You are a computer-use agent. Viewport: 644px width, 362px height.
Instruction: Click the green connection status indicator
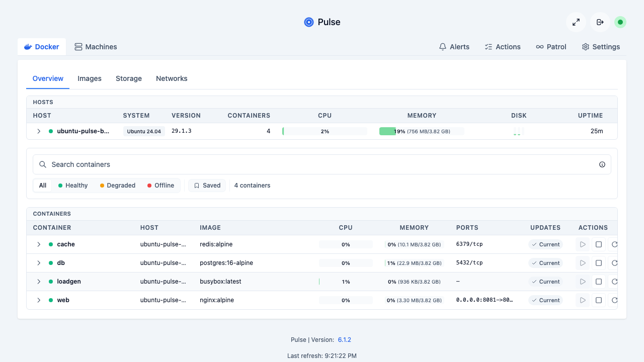pos(620,22)
